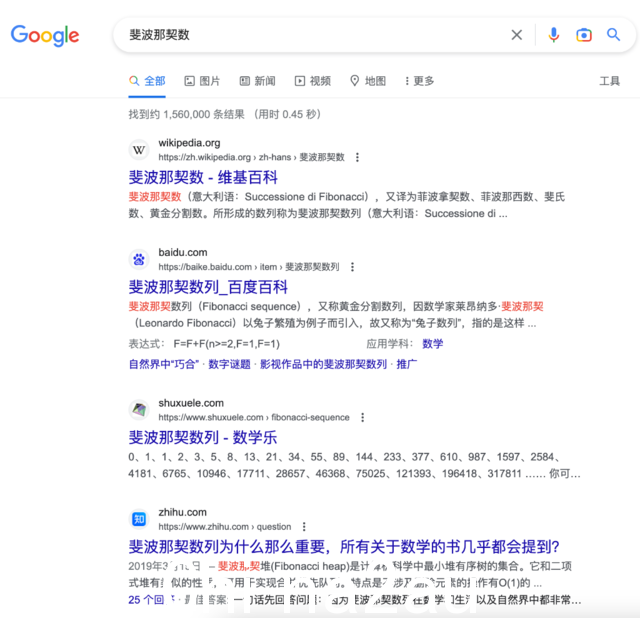Switch to the 图片 tab
This screenshot has width=640, height=618.
pos(202,81)
